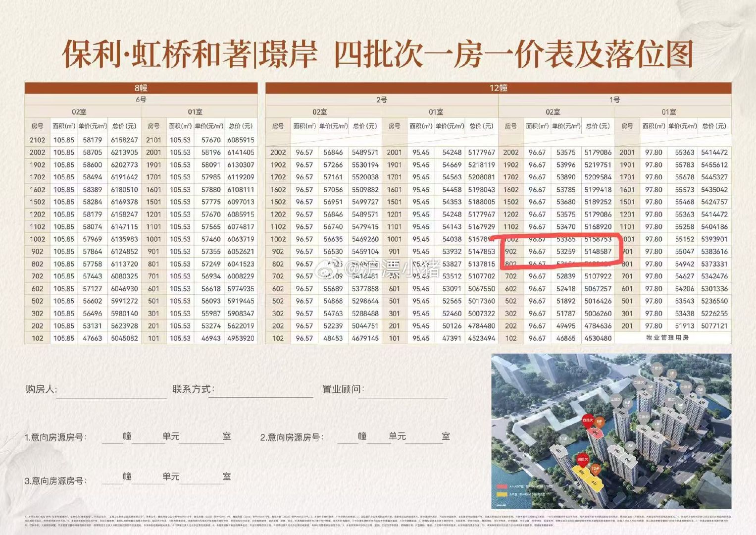
Task: Click unit price cell "48453"
Action: (333, 338)
